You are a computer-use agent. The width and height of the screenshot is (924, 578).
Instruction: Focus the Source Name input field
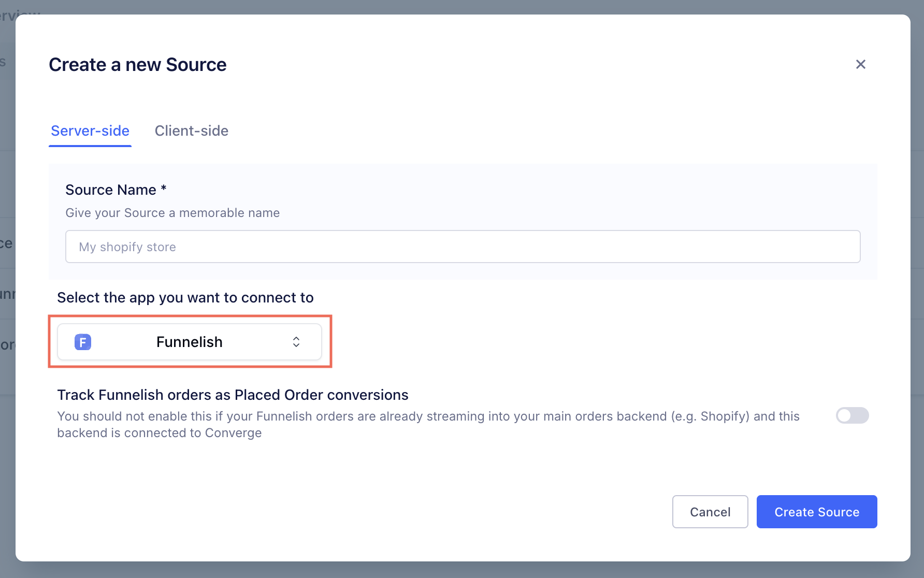463,247
